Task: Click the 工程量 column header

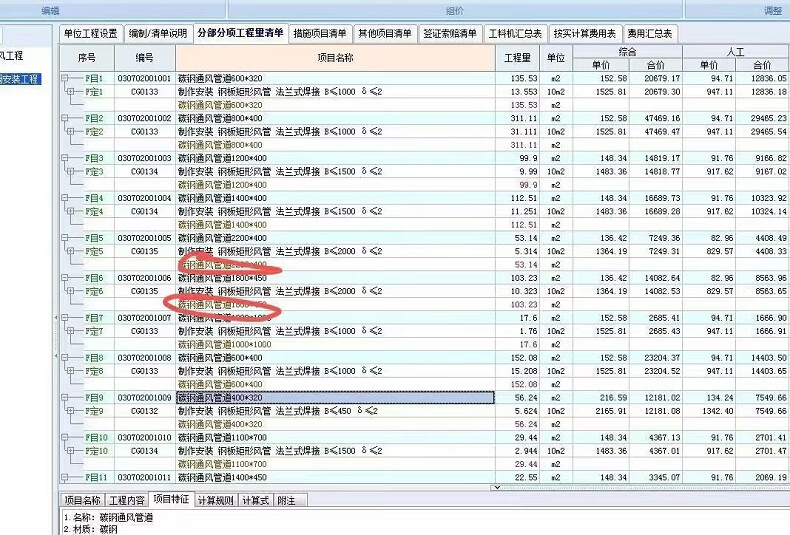Action: tap(518, 58)
